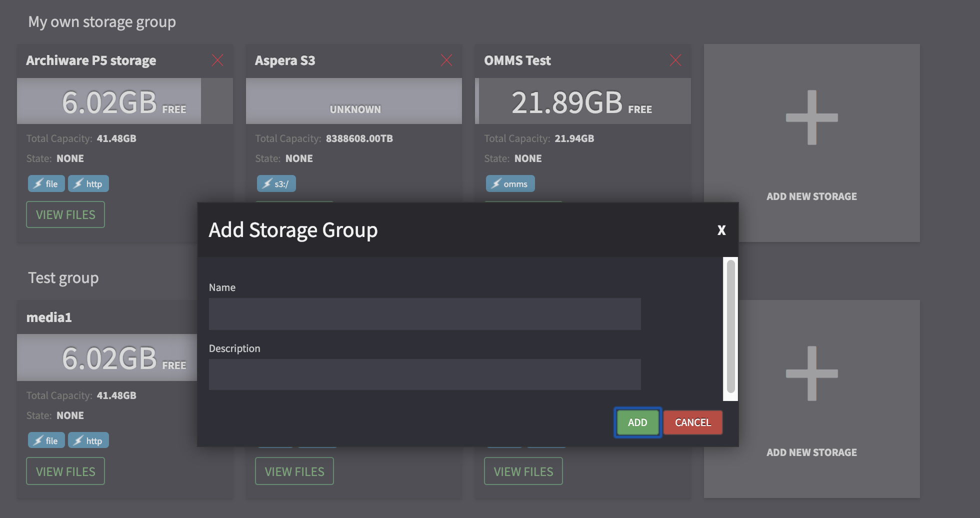This screenshot has height=518, width=980.
Task: Click the Name input field
Action: [x=424, y=314]
